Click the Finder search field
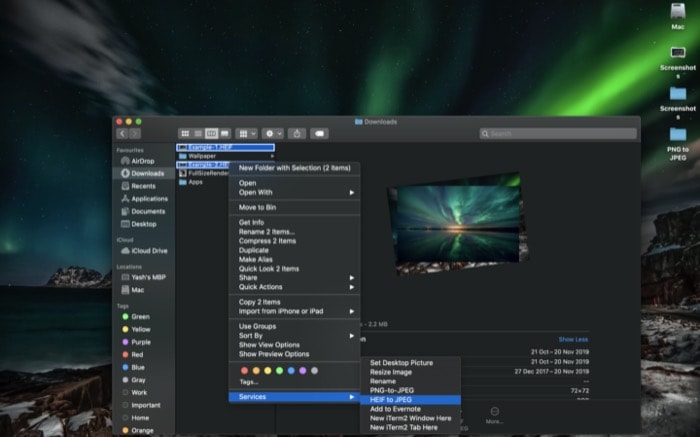Screen dimensions: 700x437 pos(558,133)
